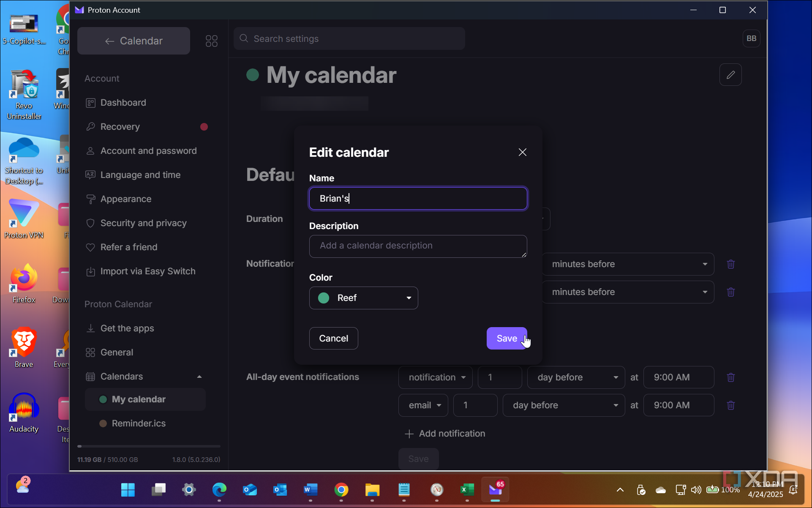Delete the all-day email row trash icon
This screenshot has height=508, width=812.
click(x=731, y=405)
